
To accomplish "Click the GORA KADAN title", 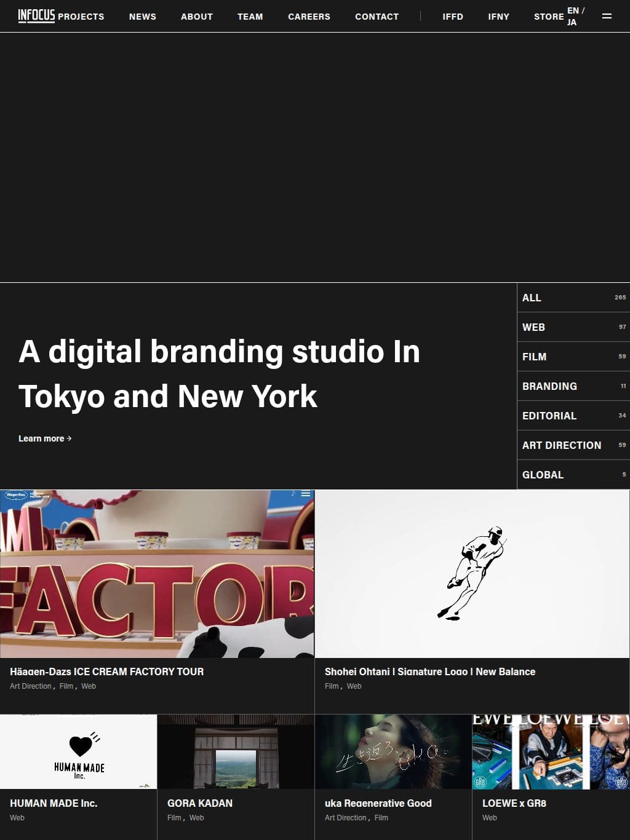I will [x=200, y=803].
